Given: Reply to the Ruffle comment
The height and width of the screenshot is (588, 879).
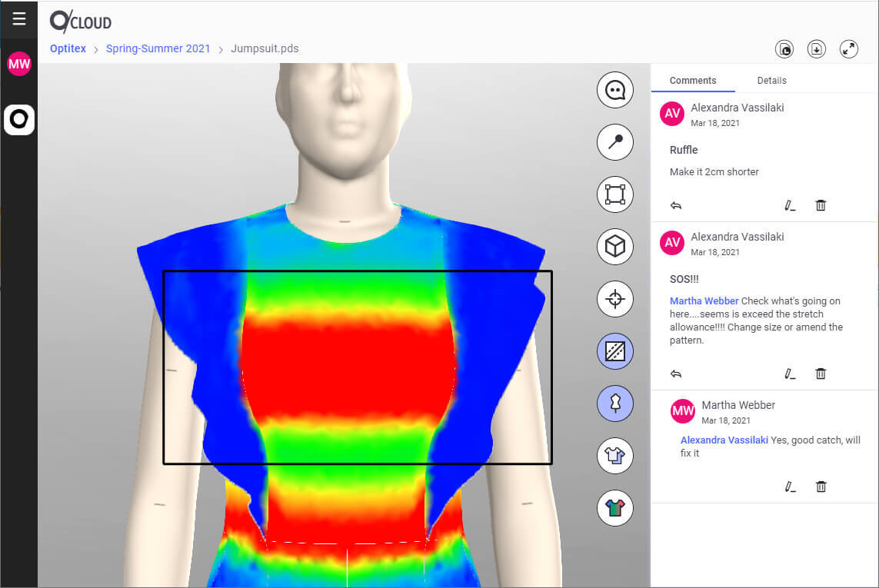Looking at the screenshot, I should click(x=676, y=206).
